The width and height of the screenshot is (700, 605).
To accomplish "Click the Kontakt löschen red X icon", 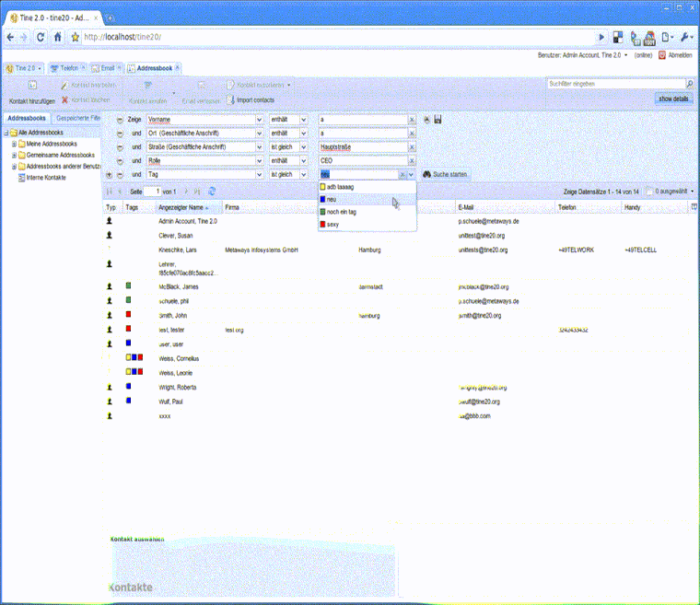I will tap(64, 100).
